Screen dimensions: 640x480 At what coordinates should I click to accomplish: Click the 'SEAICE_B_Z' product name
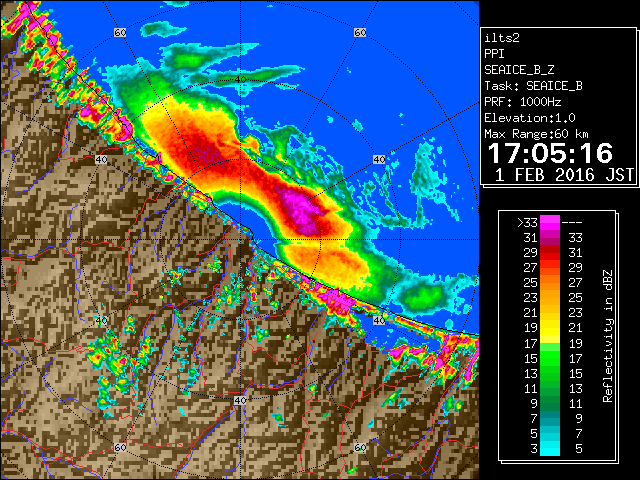519,70
